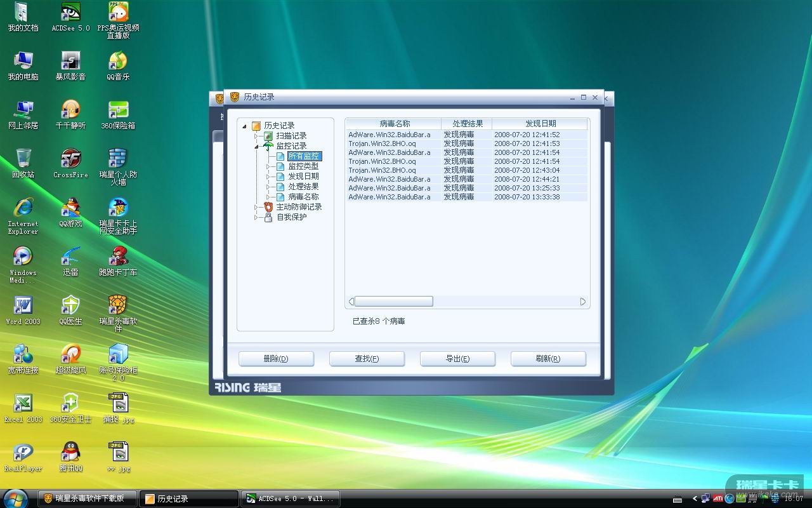812x508 pixels.
Task: Sort by the 处理结果 column header
Action: pos(467,123)
